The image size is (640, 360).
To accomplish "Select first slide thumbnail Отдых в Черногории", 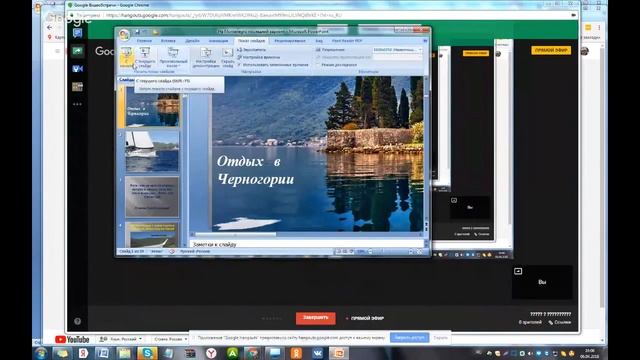I will [x=152, y=107].
